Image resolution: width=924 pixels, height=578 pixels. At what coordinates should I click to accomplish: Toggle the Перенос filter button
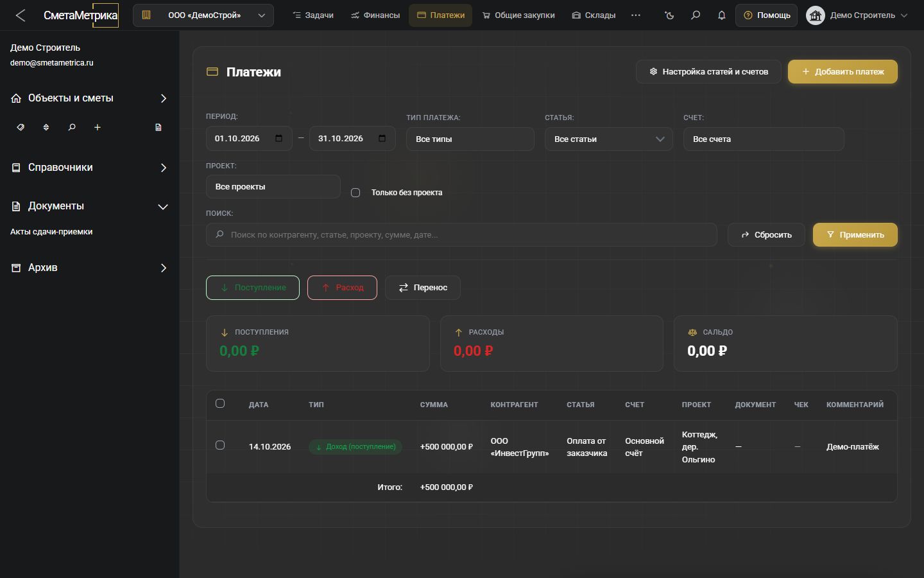(x=423, y=288)
